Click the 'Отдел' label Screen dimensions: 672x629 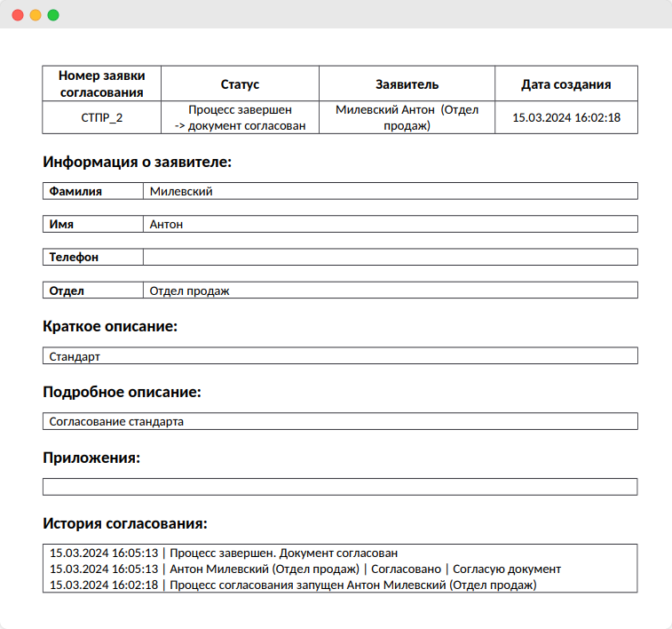tap(93, 291)
